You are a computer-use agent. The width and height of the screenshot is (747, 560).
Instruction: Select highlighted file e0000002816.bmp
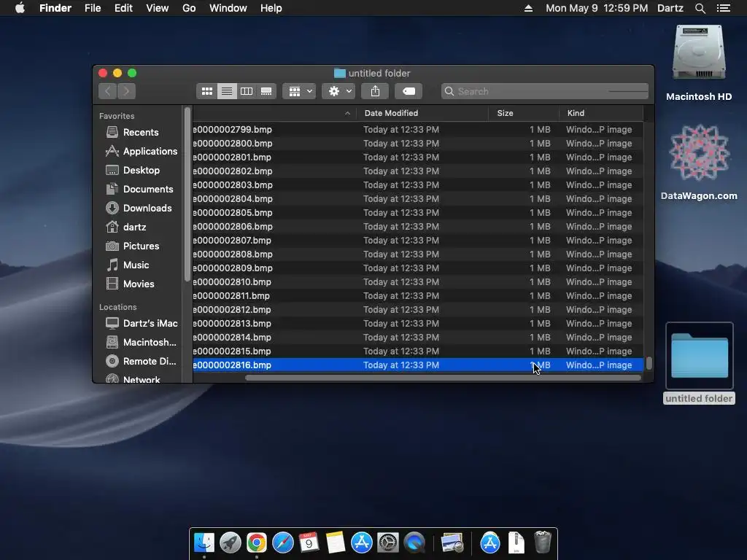click(418, 365)
